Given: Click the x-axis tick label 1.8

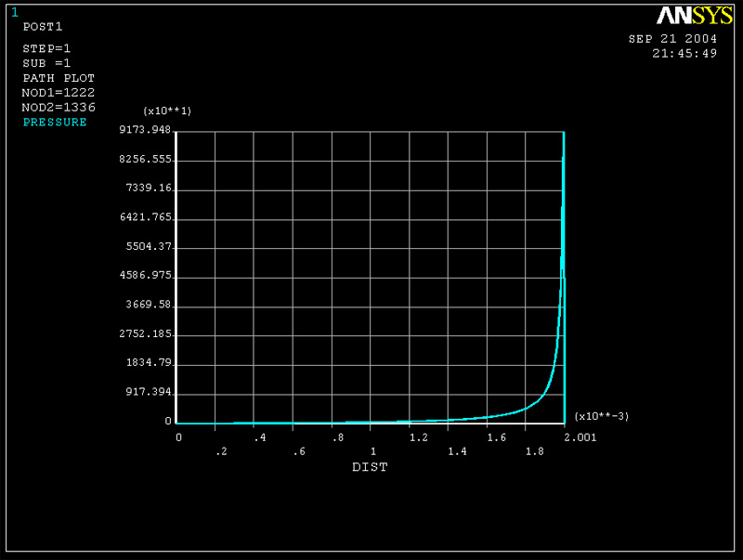Looking at the screenshot, I should click(535, 452).
